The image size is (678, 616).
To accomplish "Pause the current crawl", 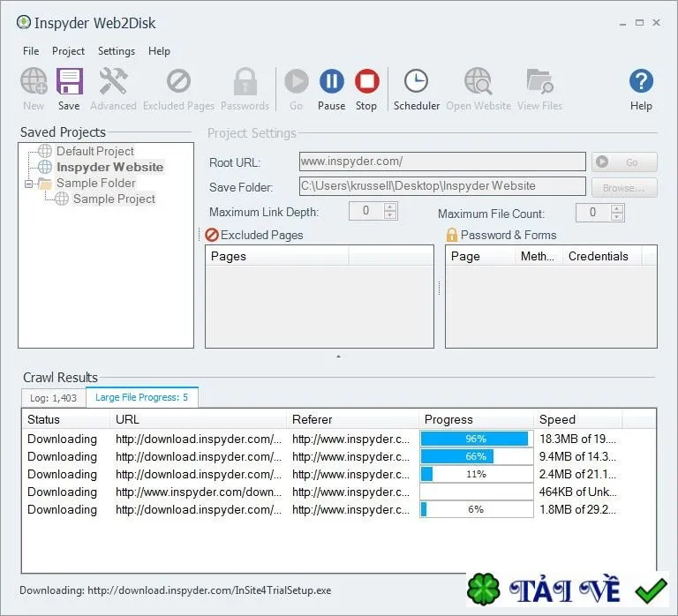I will point(332,81).
